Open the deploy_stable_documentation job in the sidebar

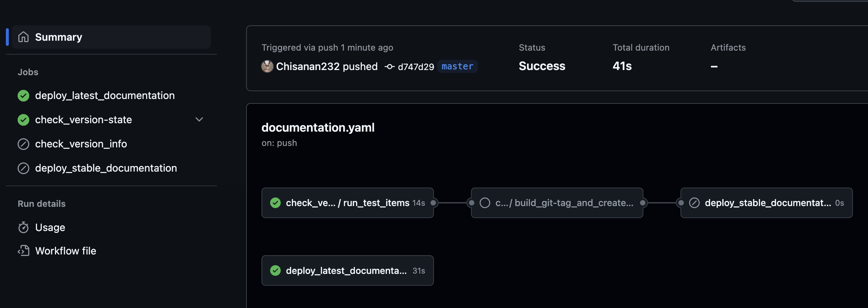pyautogui.click(x=106, y=168)
